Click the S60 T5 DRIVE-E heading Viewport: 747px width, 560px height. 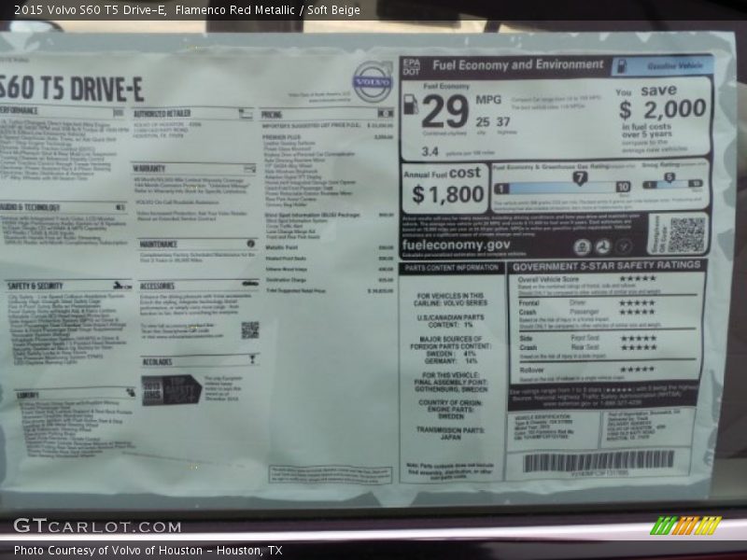(72, 89)
